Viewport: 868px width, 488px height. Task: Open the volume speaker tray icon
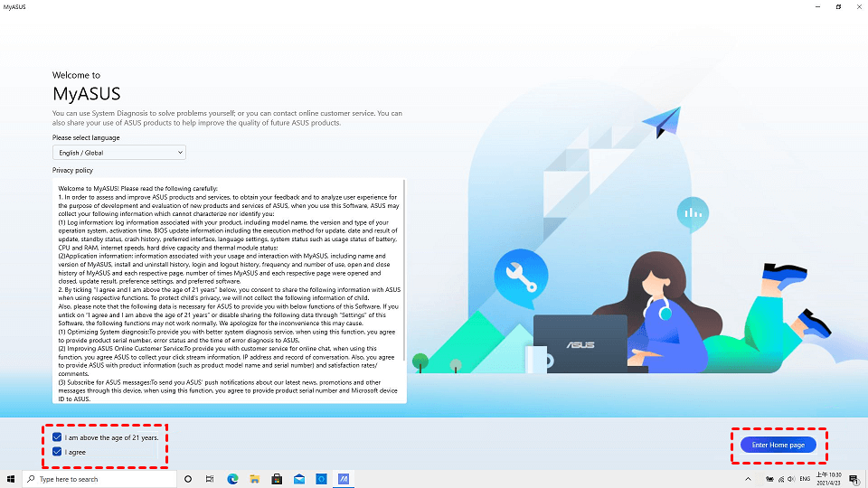[792, 479]
